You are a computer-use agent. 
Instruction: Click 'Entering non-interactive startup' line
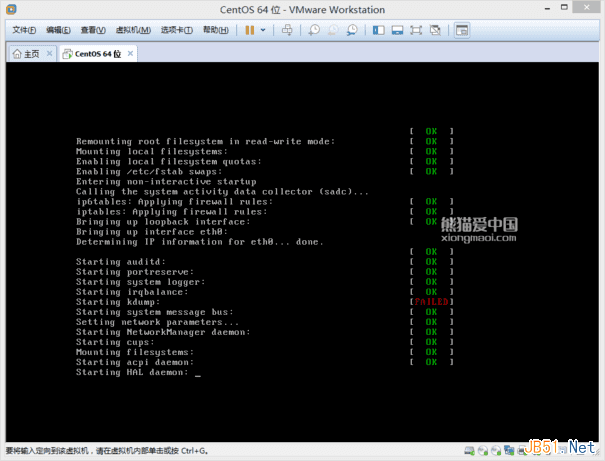[166, 182]
